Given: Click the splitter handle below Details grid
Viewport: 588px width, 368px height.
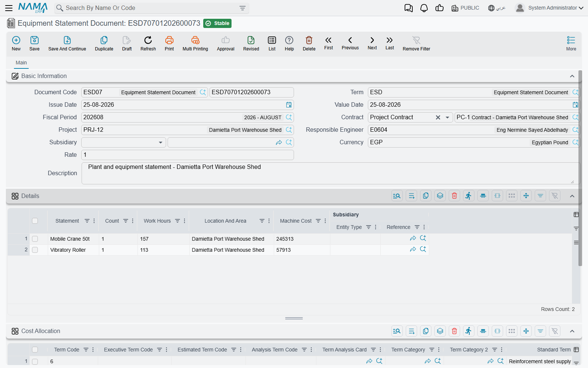Looking at the screenshot, I should 294,318.
